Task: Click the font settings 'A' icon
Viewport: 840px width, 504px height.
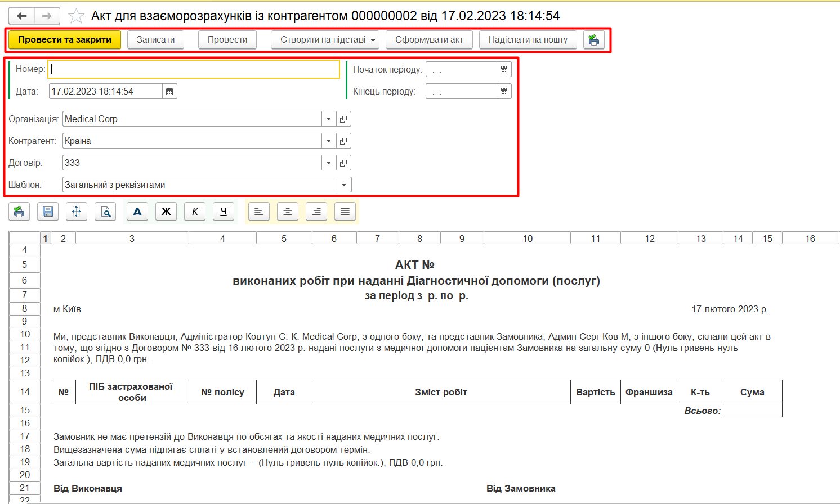Action: coord(137,211)
